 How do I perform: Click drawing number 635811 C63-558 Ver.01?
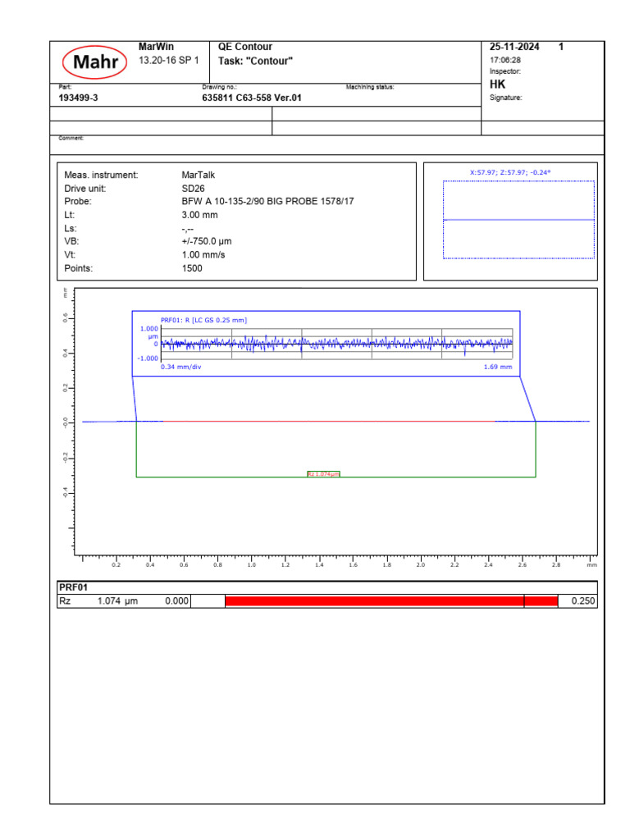point(252,98)
